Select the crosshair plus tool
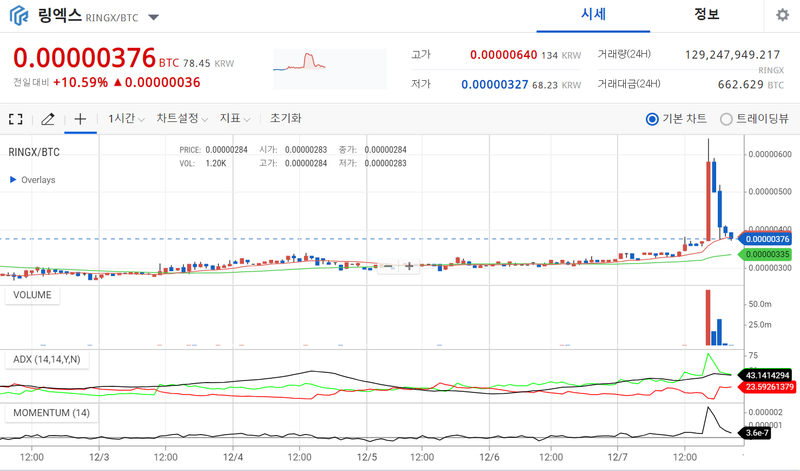800x471 pixels. (x=80, y=119)
